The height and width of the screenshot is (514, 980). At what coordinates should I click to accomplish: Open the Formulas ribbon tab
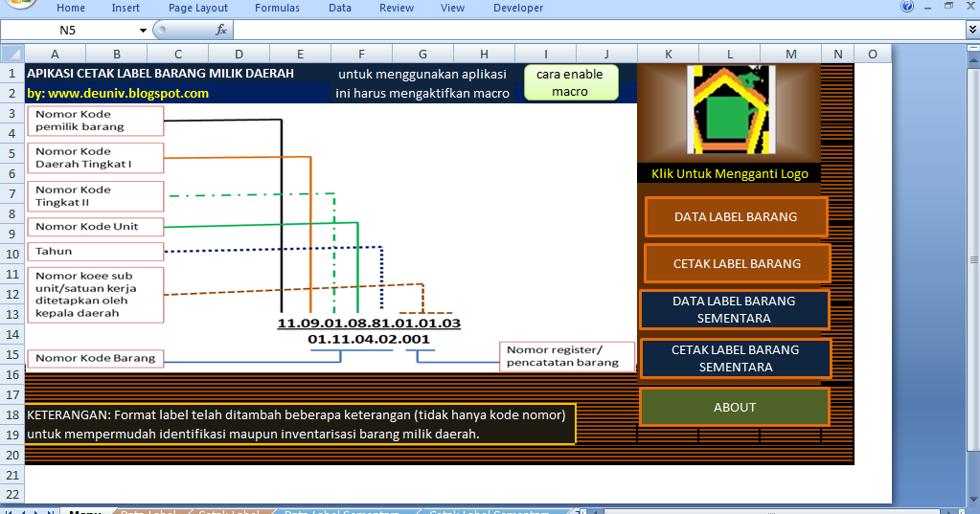pyautogui.click(x=277, y=8)
